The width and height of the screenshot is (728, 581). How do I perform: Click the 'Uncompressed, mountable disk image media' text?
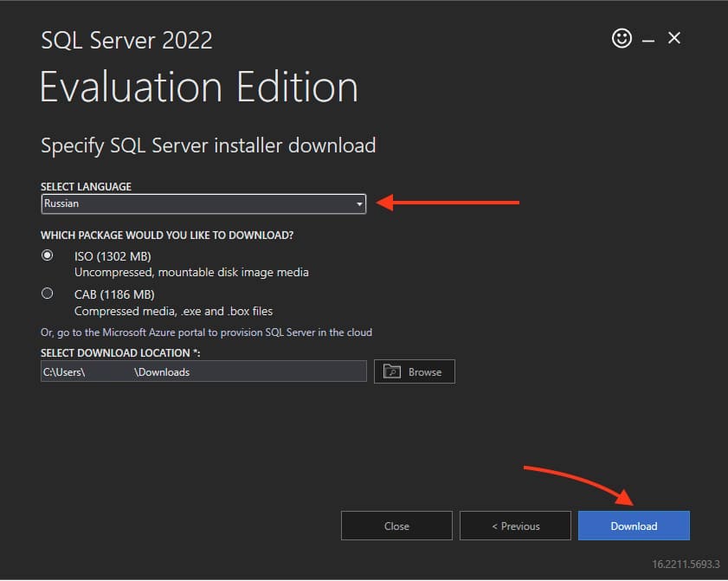click(x=191, y=273)
